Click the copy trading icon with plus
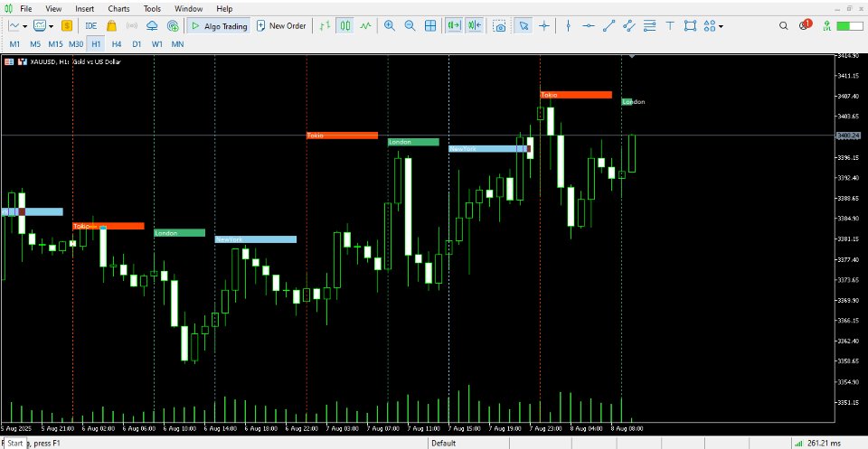 (173, 25)
